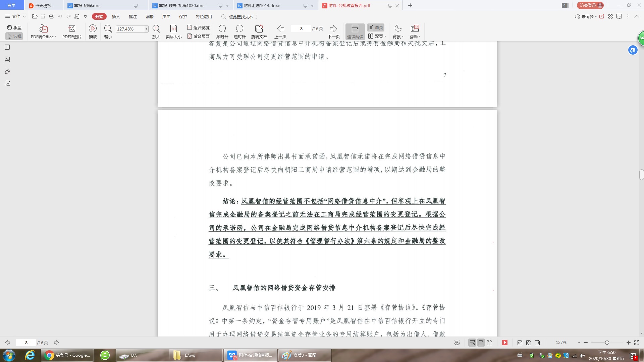
Task: Open the outline panel in left sidebar
Action: 7,47
